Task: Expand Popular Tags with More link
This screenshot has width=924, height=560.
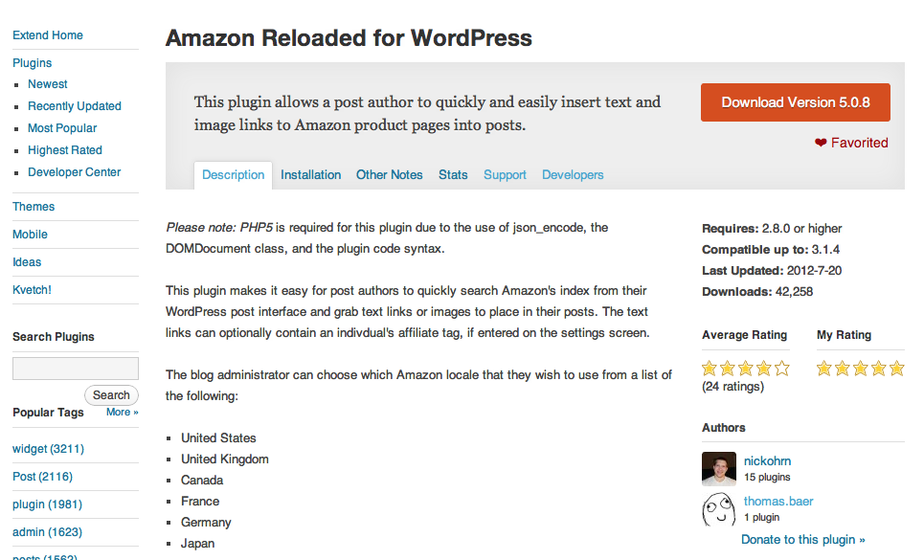Action: (122, 413)
